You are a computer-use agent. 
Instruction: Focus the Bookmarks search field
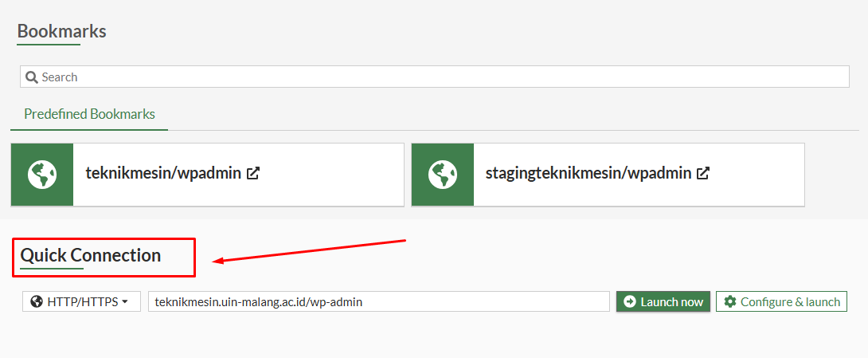(438, 77)
